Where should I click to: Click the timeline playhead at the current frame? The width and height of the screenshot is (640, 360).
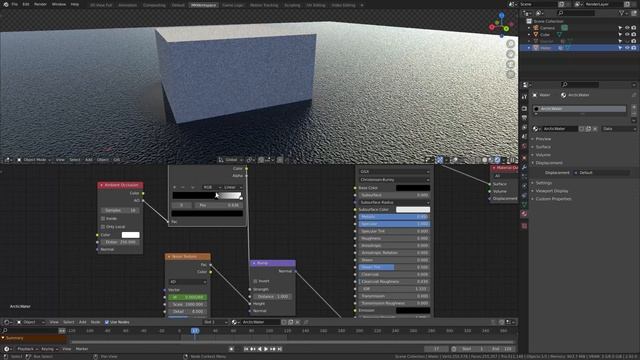click(195, 331)
